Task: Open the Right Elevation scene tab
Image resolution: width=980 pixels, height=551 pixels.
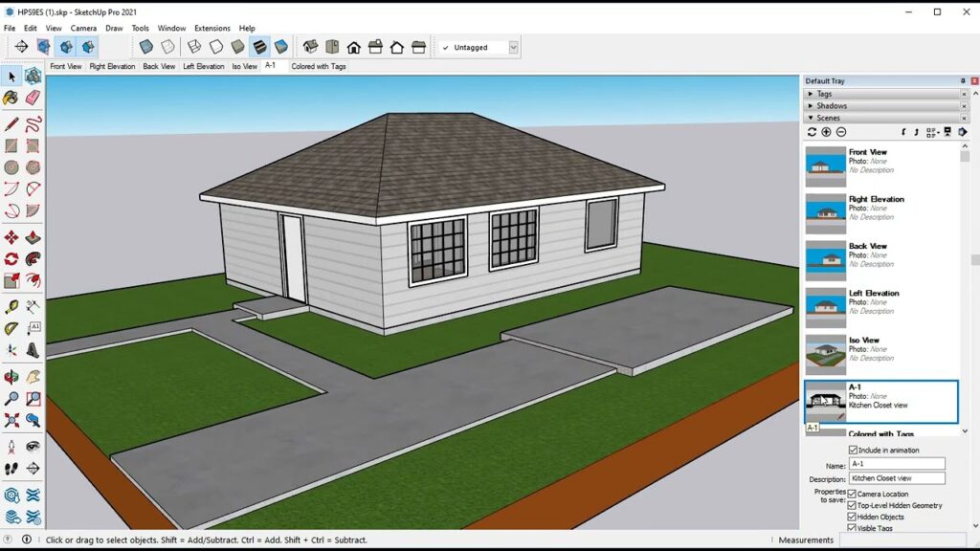Action: click(x=112, y=67)
